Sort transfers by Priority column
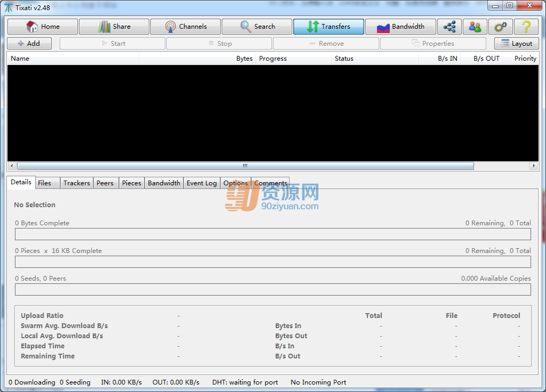 [x=520, y=59]
